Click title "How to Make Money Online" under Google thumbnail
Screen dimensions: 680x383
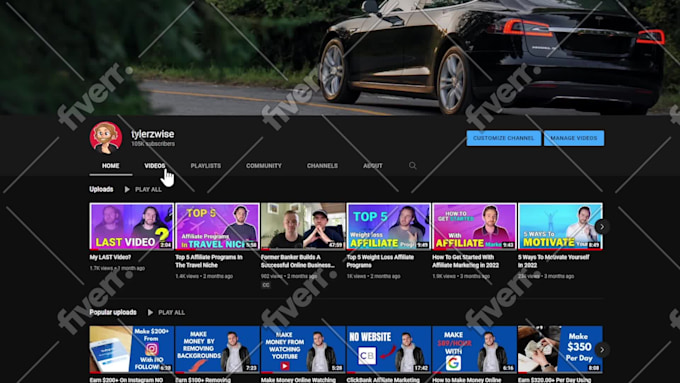coord(467,380)
